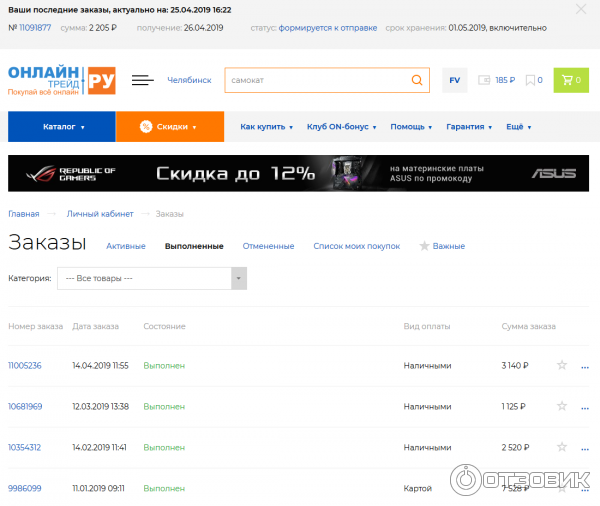Switch to the Активные orders tab
This screenshot has height=506, width=600.
coord(126,246)
